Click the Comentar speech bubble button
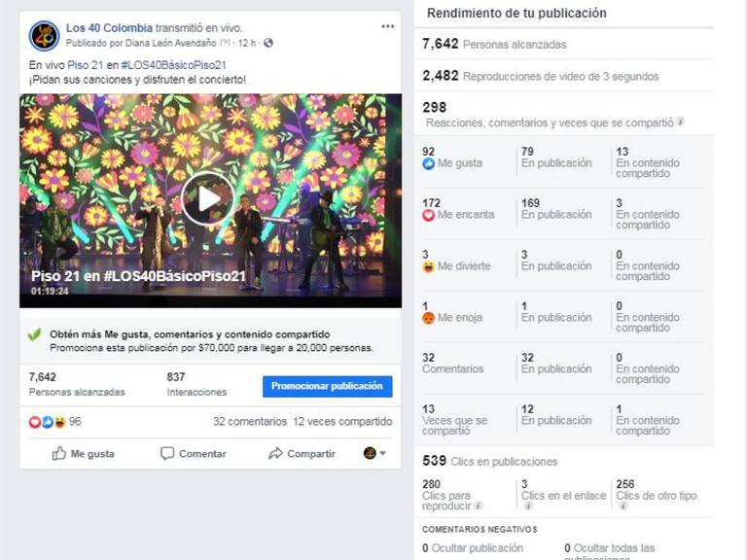747x560 pixels. (193, 453)
